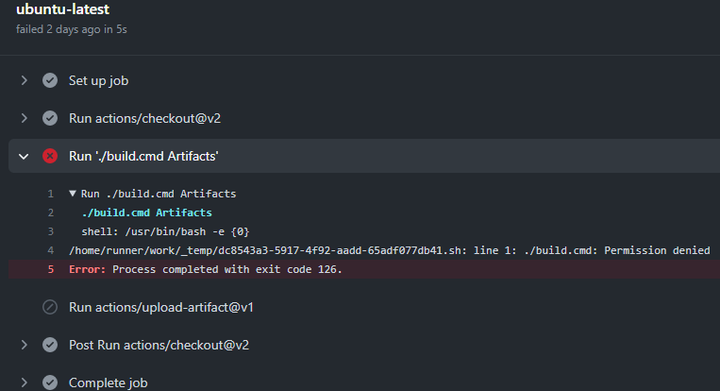720x391 pixels.
Task: Click the 'shell: /usr/bin/bash -e {0}' line
Action: 165,231
